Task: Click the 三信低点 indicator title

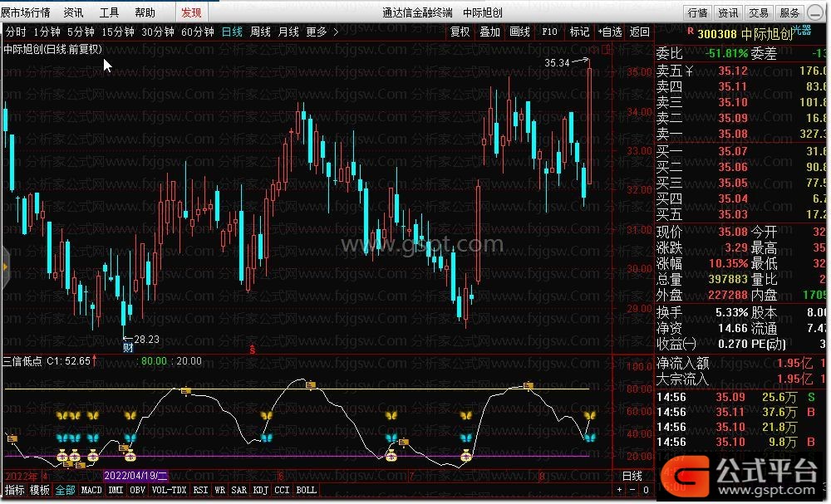Action: click(x=22, y=361)
